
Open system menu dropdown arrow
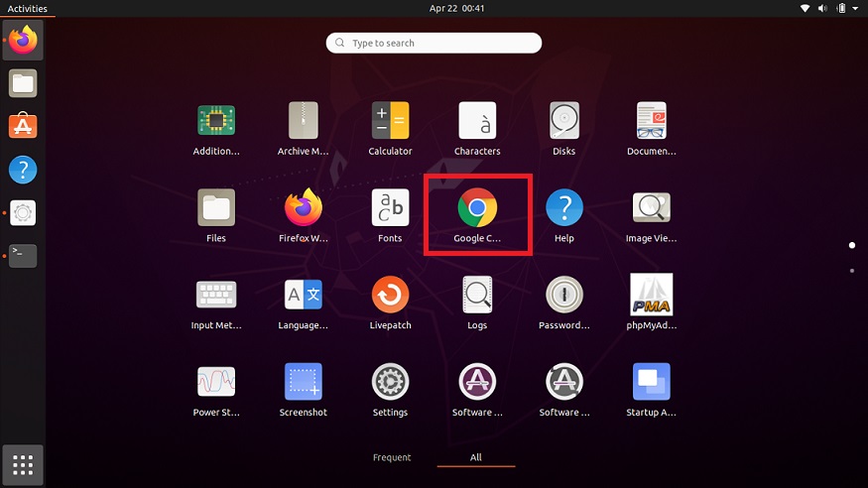coord(855,8)
